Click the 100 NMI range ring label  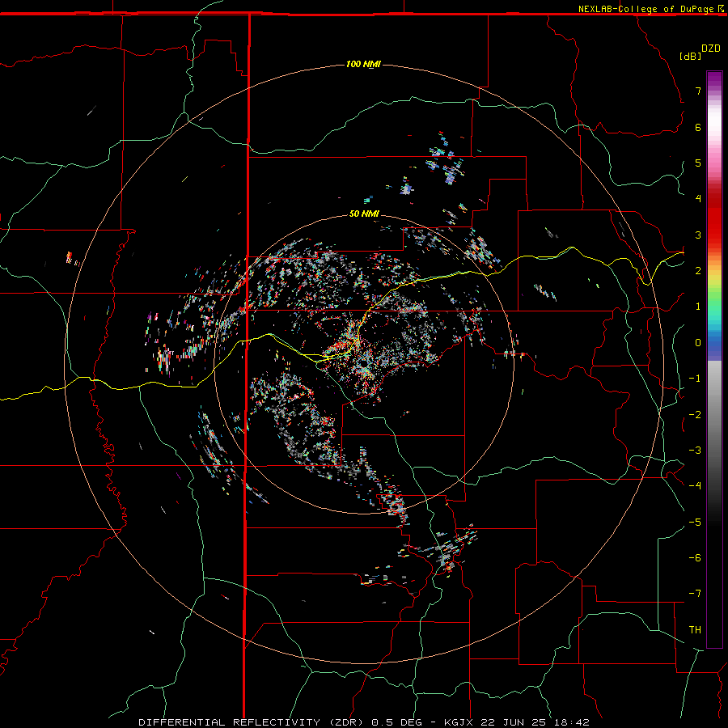(x=363, y=64)
